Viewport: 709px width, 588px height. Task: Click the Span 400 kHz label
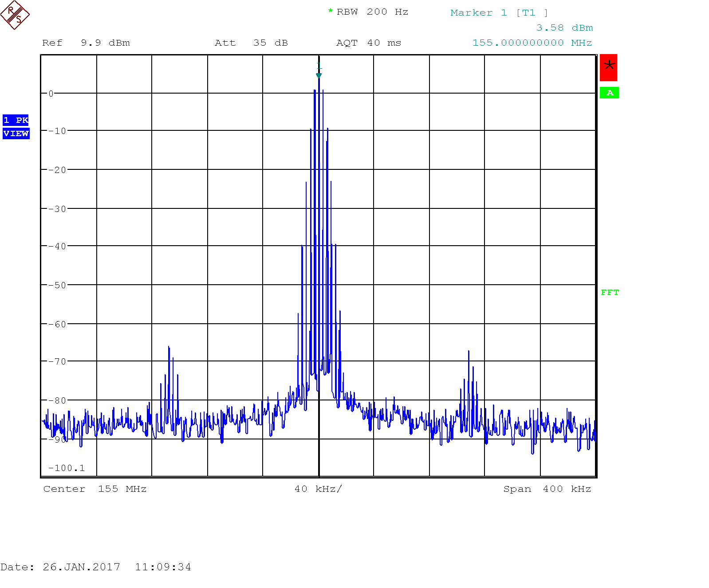[x=547, y=489]
